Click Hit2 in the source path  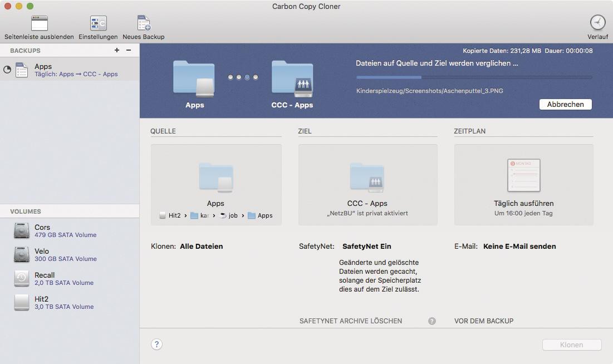coord(170,215)
